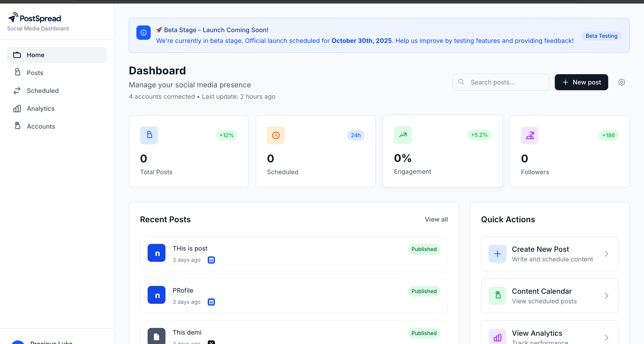Screen dimensions: 644x344
Task: Click the settings gear near New post
Action: tap(622, 82)
